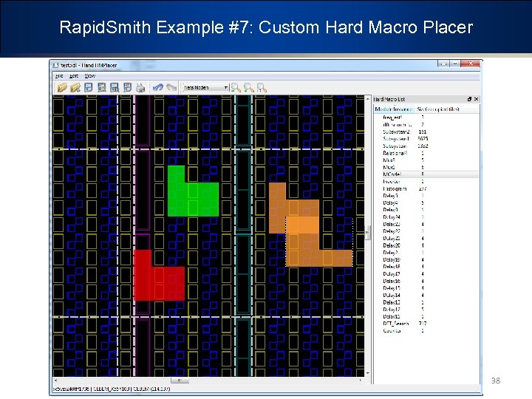
Task: Open the View menu
Action: click(x=89, y=76)
